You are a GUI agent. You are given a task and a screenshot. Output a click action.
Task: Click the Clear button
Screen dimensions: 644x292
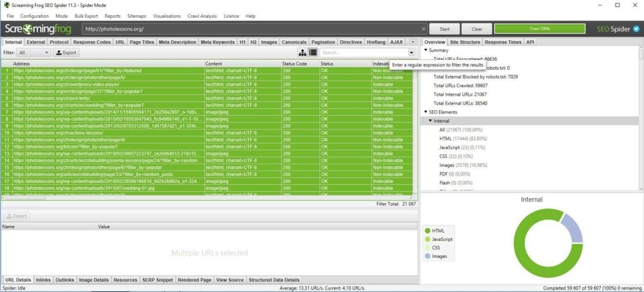[477, 29]
